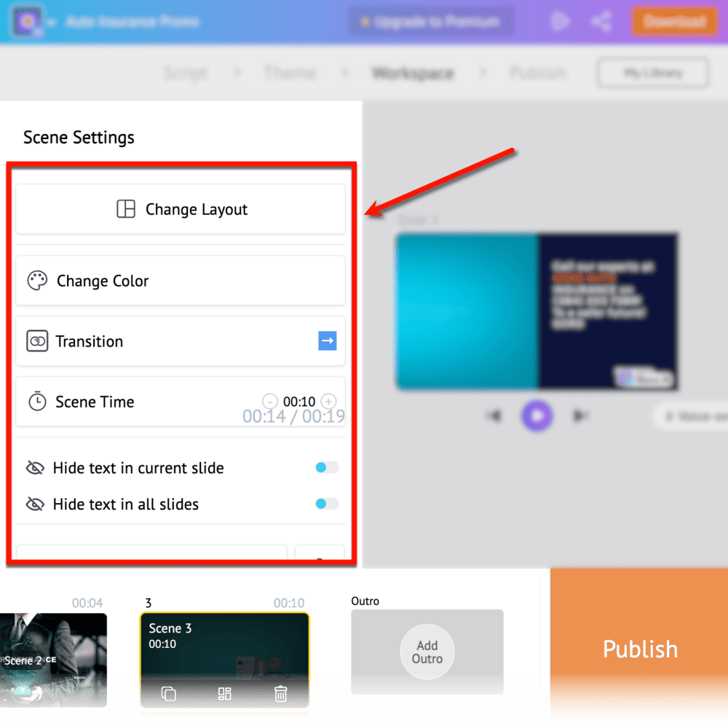The height and width of the screenshot is (728, 728).
Task: Select the Scene 2 thumbnail
Action: tap(51, 659)
